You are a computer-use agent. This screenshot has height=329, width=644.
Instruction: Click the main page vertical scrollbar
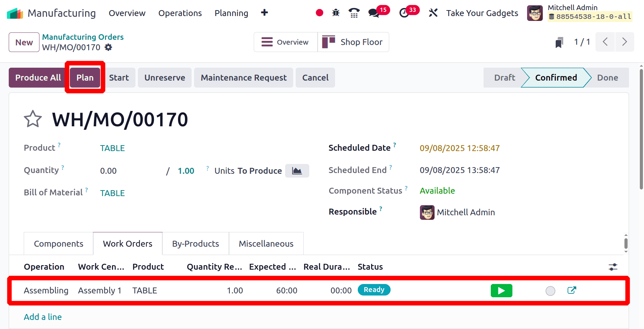(x=641, y=129)
